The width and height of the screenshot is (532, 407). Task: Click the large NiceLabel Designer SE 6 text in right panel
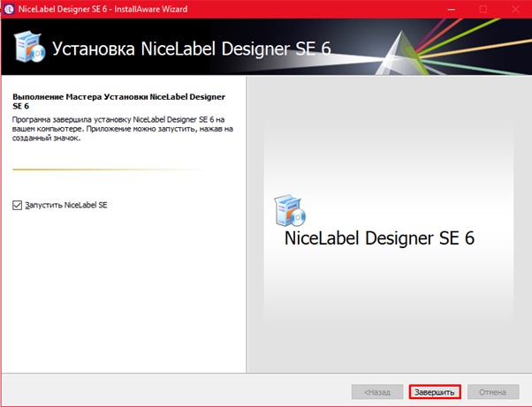(379, 237)
